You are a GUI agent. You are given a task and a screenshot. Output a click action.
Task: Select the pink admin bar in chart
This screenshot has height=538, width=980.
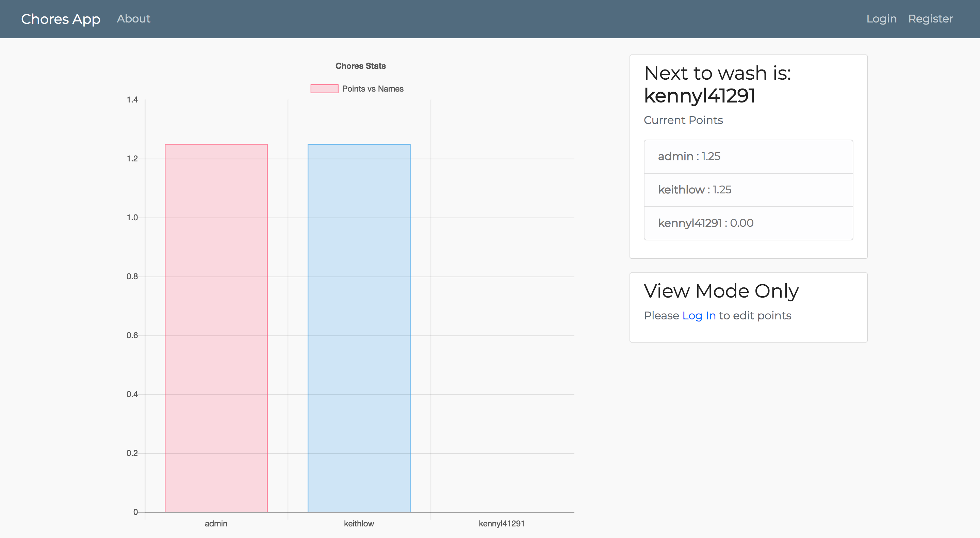click(216, 328)
